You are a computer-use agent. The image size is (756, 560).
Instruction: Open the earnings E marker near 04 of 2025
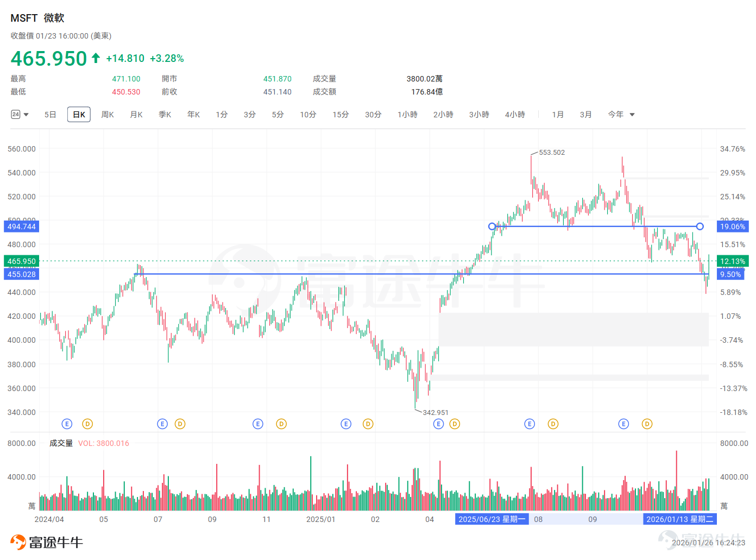[x=438, y=424]
